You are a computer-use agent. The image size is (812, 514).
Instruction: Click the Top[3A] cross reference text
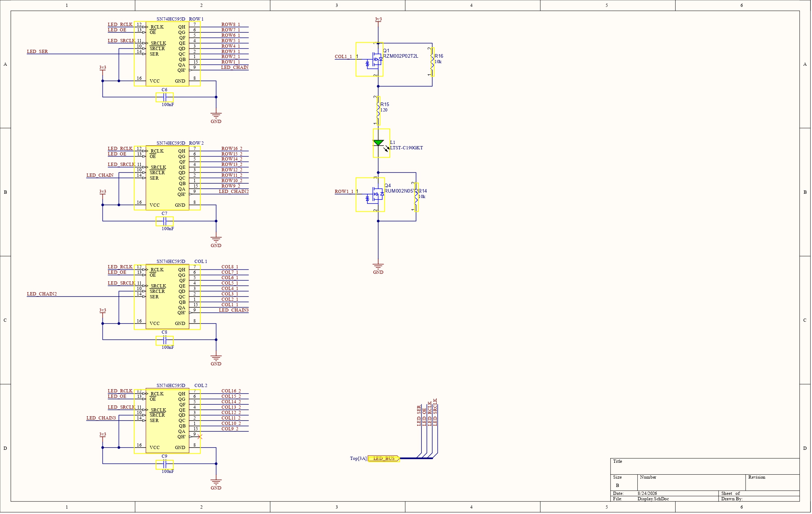click(358, 459)
